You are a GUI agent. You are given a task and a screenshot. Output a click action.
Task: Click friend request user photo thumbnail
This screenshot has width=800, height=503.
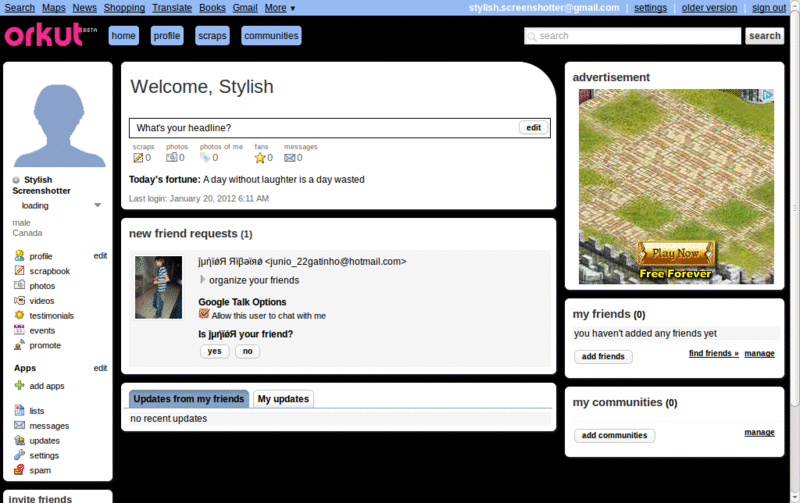[x=158, y=287]
